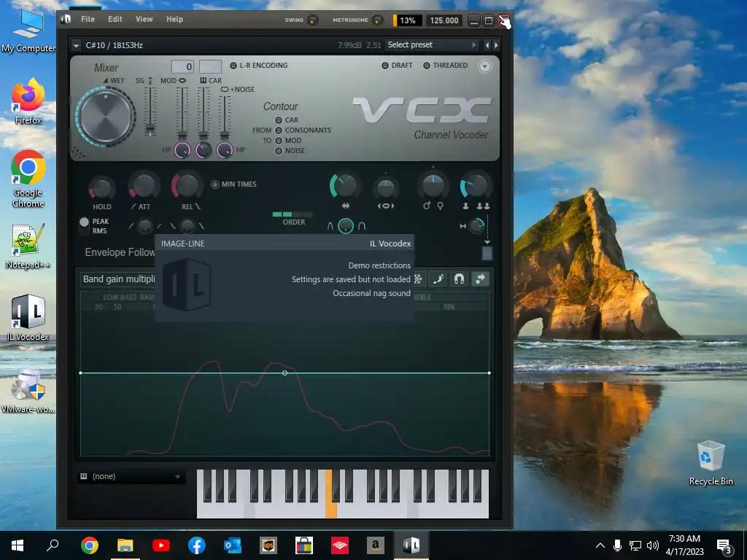The image size is (747, 560).
Task: Click the HOLD knob
Action: [101, 187]
